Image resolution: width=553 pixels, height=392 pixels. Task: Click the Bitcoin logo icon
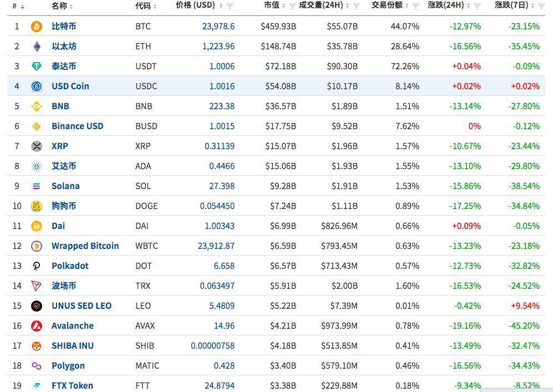tap(36, 26)
